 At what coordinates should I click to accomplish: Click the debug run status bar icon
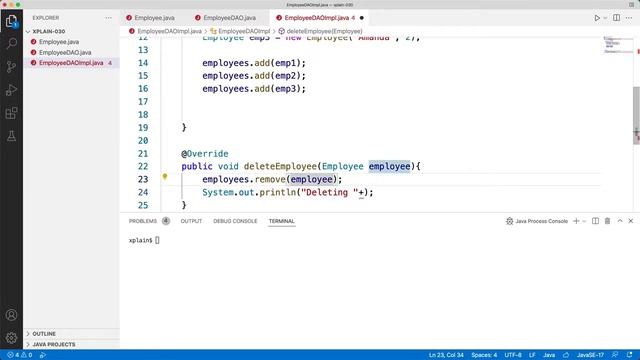point(42,355)
